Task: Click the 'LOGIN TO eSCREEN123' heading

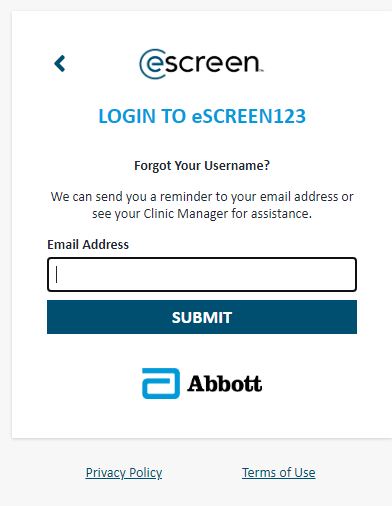Action: tap(202, 116)
